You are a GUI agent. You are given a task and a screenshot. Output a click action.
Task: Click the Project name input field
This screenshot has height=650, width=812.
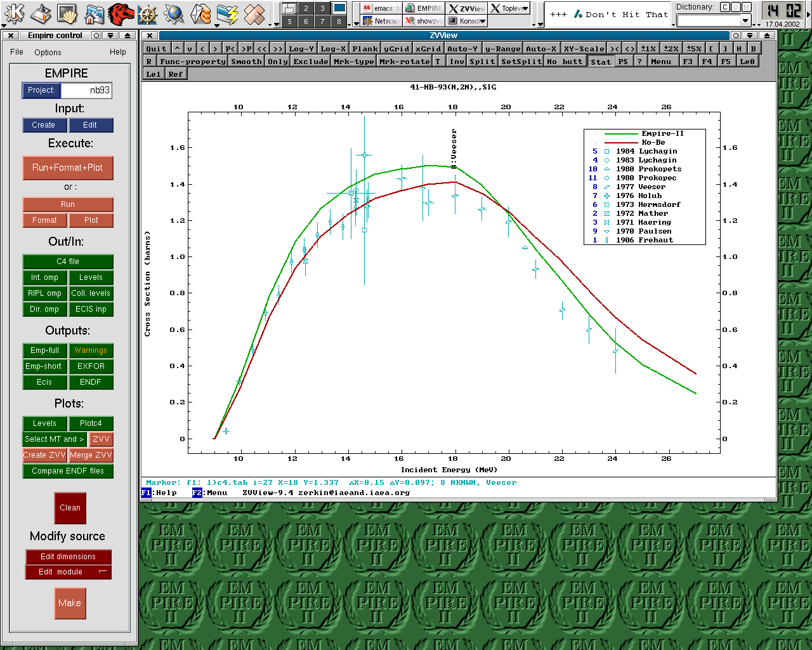86,90
